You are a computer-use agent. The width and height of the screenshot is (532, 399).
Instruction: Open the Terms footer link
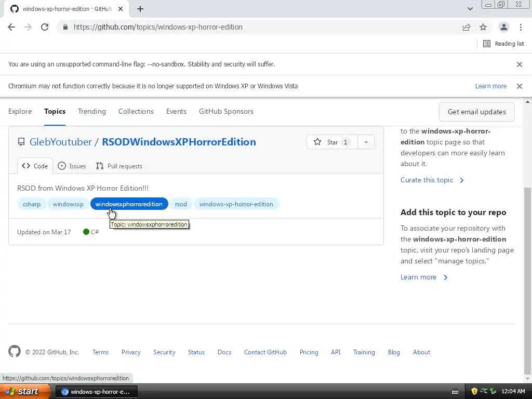click(x=100, y=352)
